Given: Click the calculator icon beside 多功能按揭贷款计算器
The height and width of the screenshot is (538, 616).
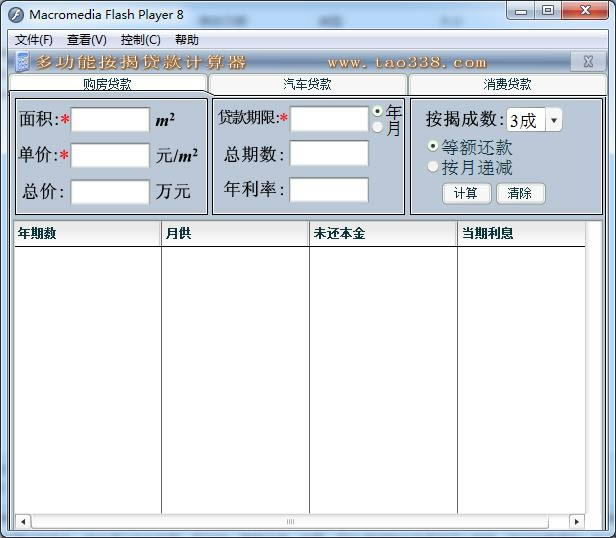Looking at the screenshot, I should coord(22,62).
